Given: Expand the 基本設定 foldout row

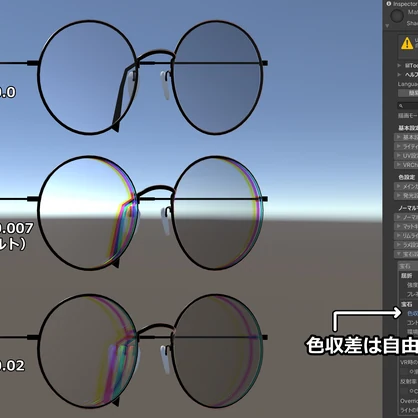Looking at the screenshot, I should tap(406, 137).
